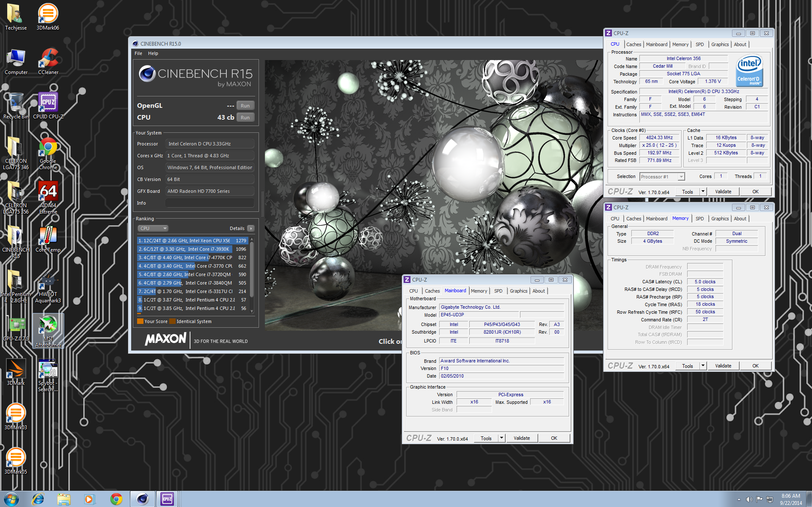Switch to CPU tab in Memory CPU-Z window

(615, 219)
